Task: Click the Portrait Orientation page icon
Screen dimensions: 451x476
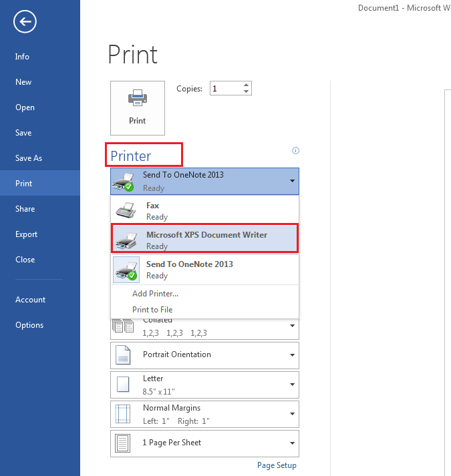Action: click(123, 355)
